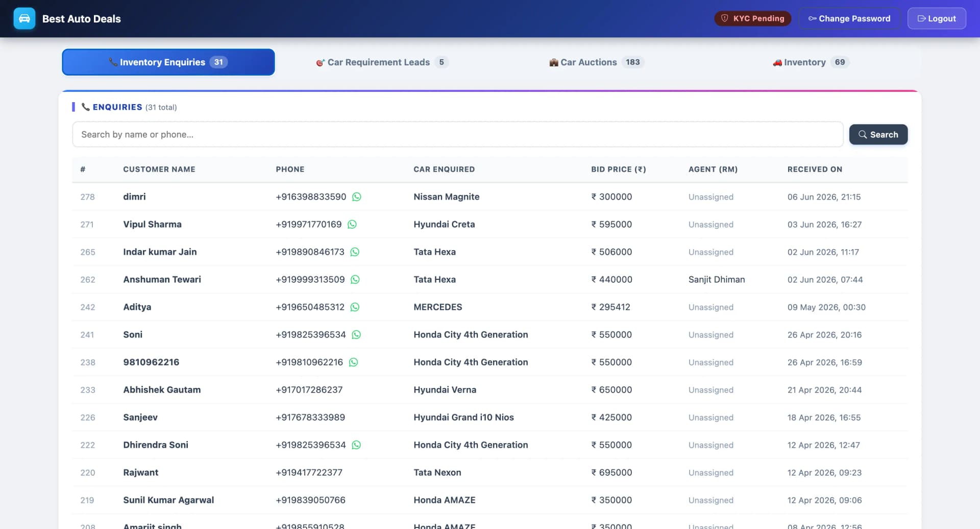Screen dimensions: 980x529
Task: Focus the Search by name or phone field
Action: (x=458, y=134)
